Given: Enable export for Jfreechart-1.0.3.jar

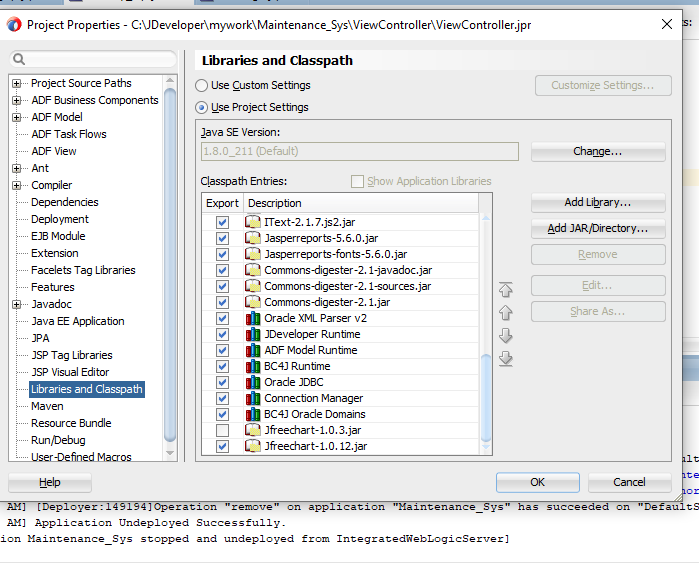Looking at the screenshot, I should (222, 430).
